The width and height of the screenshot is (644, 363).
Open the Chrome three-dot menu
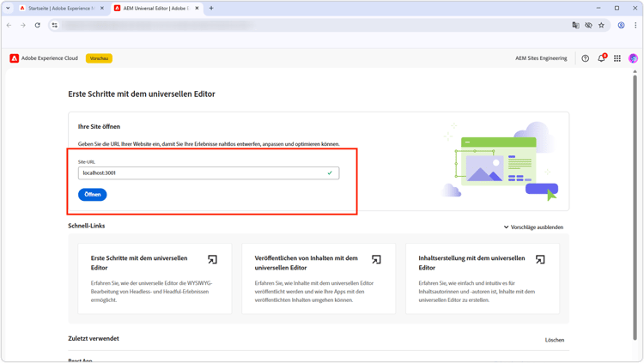coord(635,26)
